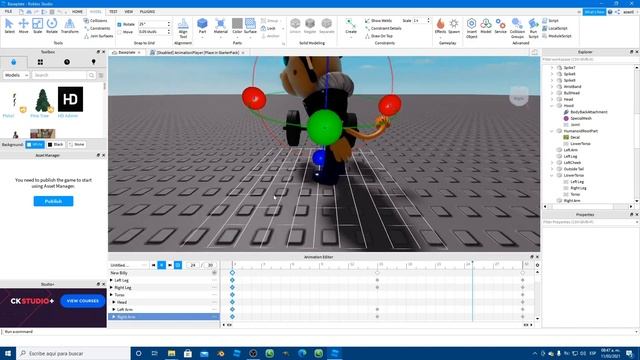Expand the Left Leg animation track
Viewport: 640px width, 360px height.
click(111, 280)
